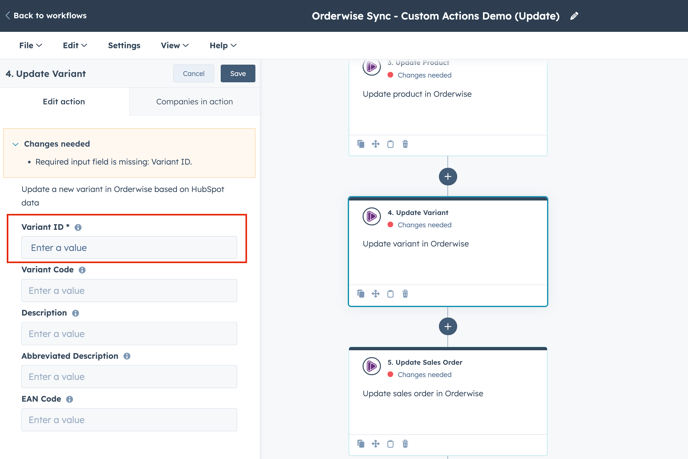Click the 4. Update Variant panel heading

tap(46, 74)
